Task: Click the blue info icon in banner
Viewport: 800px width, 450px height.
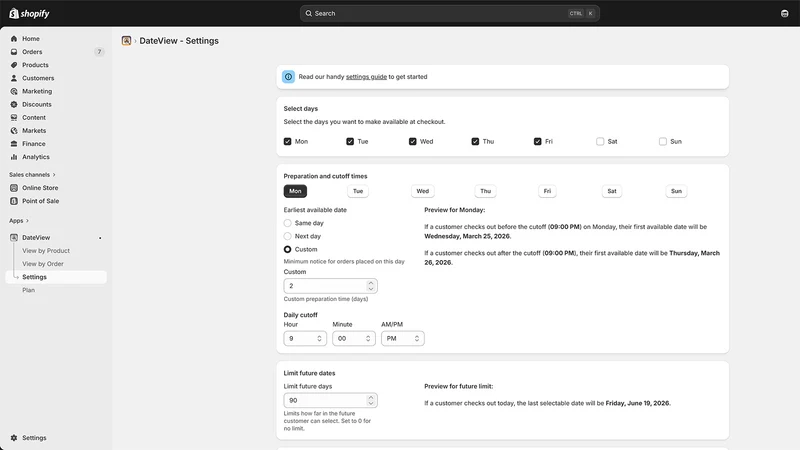Action: click(288, 77)
